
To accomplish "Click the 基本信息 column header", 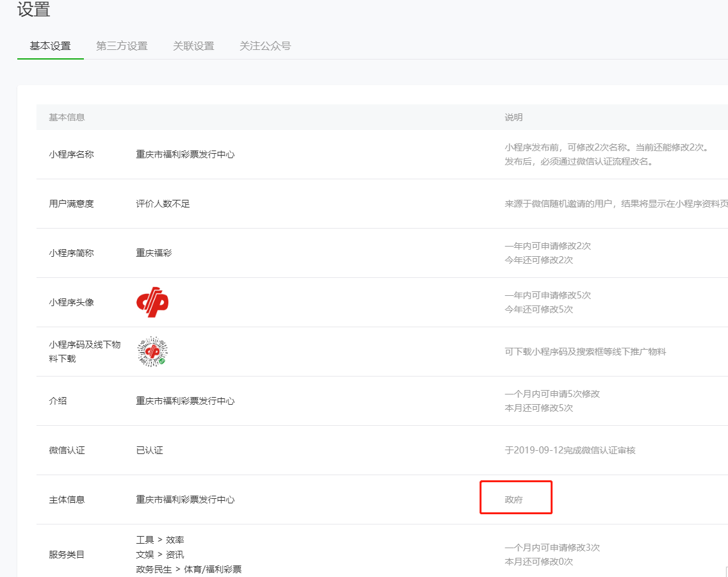I will tap(67, 117).
